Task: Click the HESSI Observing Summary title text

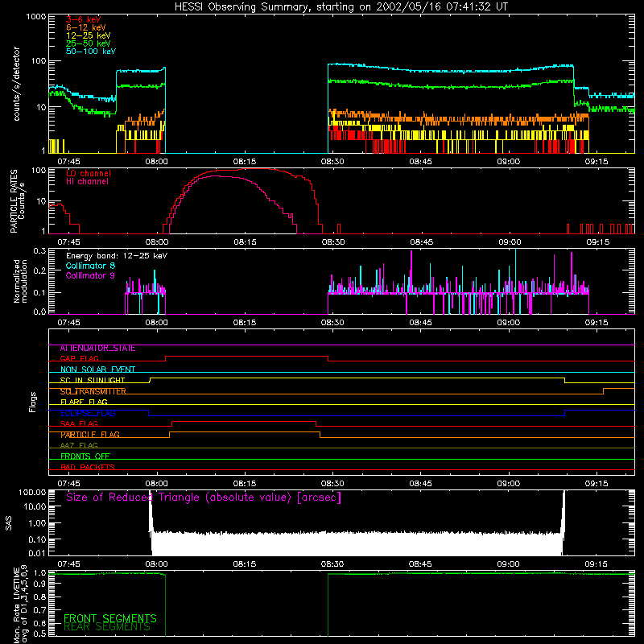Action: coord(341,7)
